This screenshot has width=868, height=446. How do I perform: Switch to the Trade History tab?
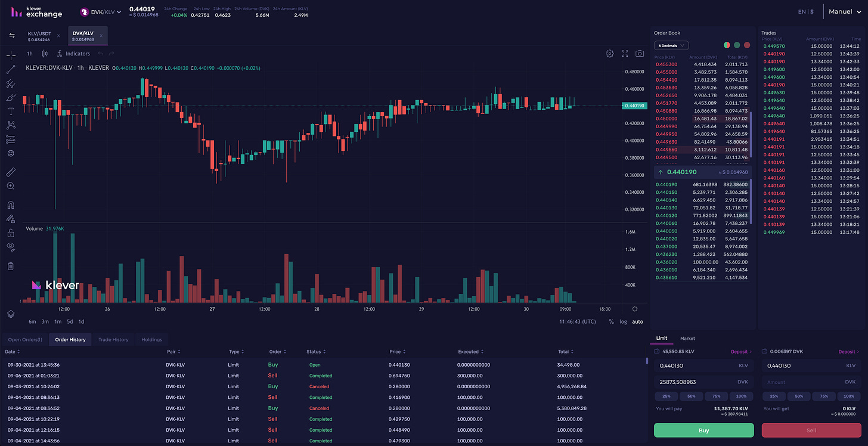pyautogui.click(x=113, y=339)
